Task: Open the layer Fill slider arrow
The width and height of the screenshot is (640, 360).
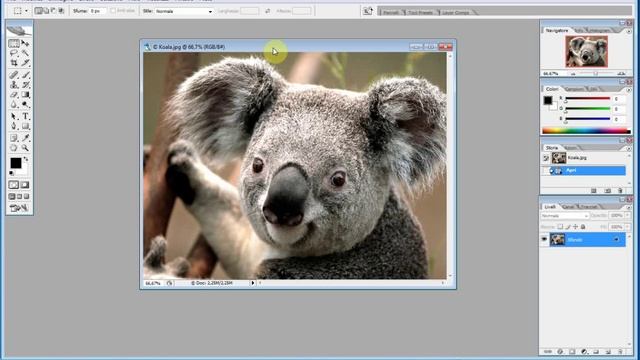Action: (x=628, y=227)
